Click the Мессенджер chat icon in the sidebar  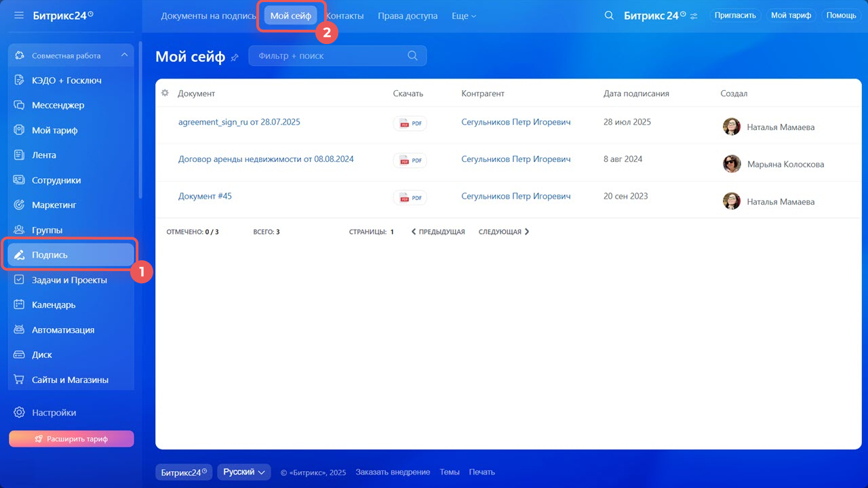coord(19,105)
